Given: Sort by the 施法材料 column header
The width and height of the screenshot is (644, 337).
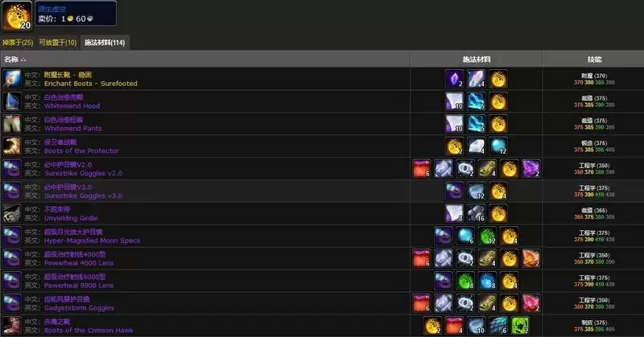Looking at the screenshot, I should (477, 60).
